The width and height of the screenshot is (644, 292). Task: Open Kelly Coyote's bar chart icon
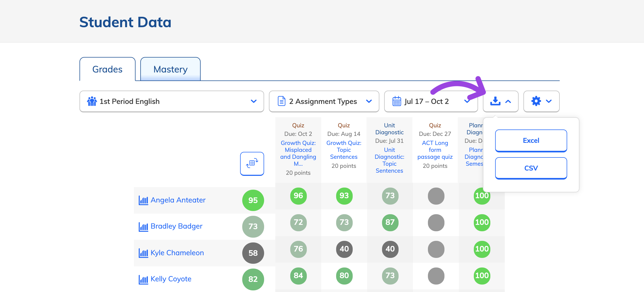[x=144, y=279]
